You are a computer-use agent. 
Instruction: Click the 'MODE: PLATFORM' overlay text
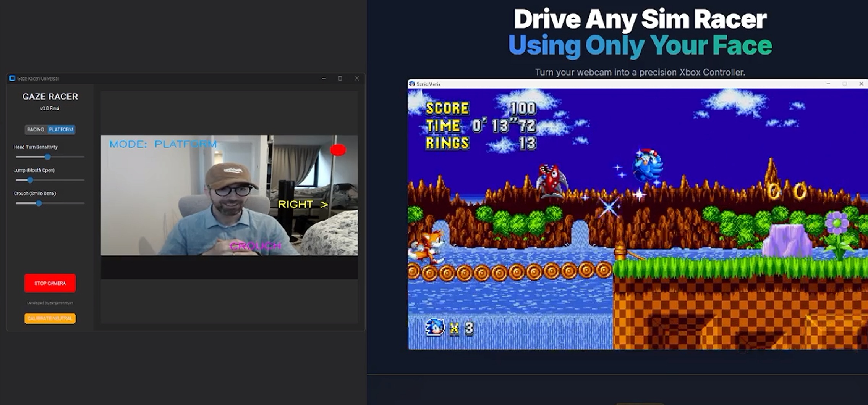[x=163, y=144]
